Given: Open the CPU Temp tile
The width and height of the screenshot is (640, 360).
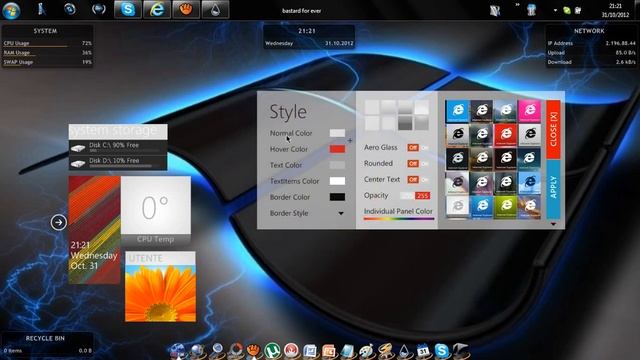Looking at the screenshot, I should [156, 211].
